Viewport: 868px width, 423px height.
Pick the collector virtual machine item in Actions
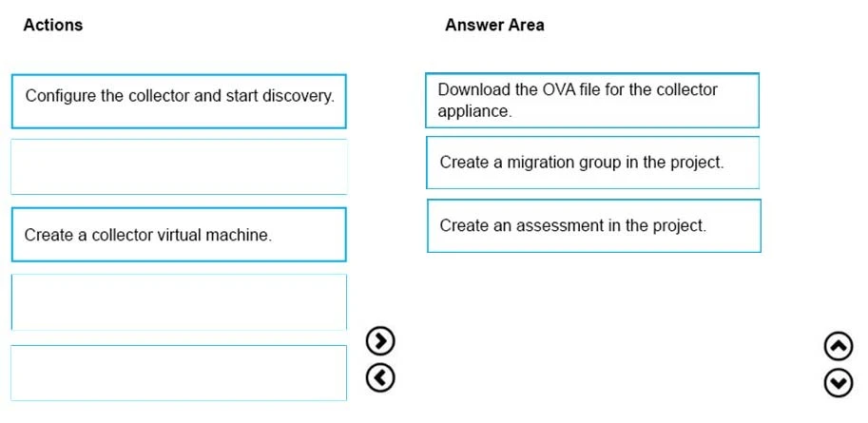click(x=179, y=234)
